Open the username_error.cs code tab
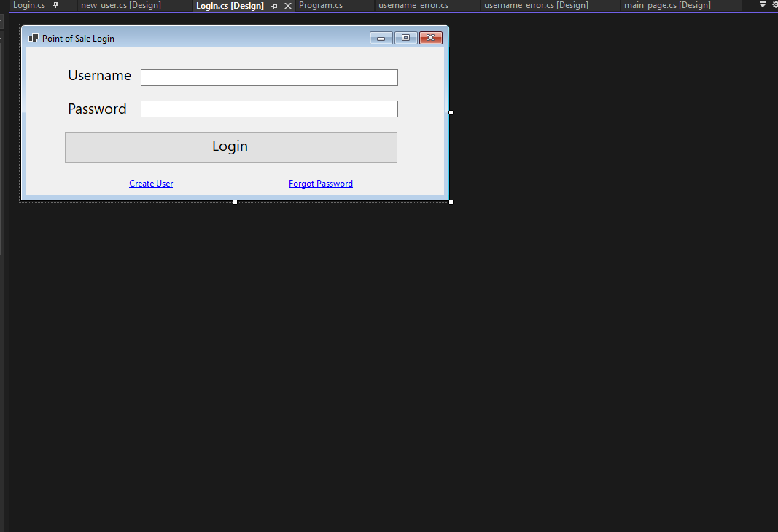Viewport: 778px width, 532px height. click(413, 5)
